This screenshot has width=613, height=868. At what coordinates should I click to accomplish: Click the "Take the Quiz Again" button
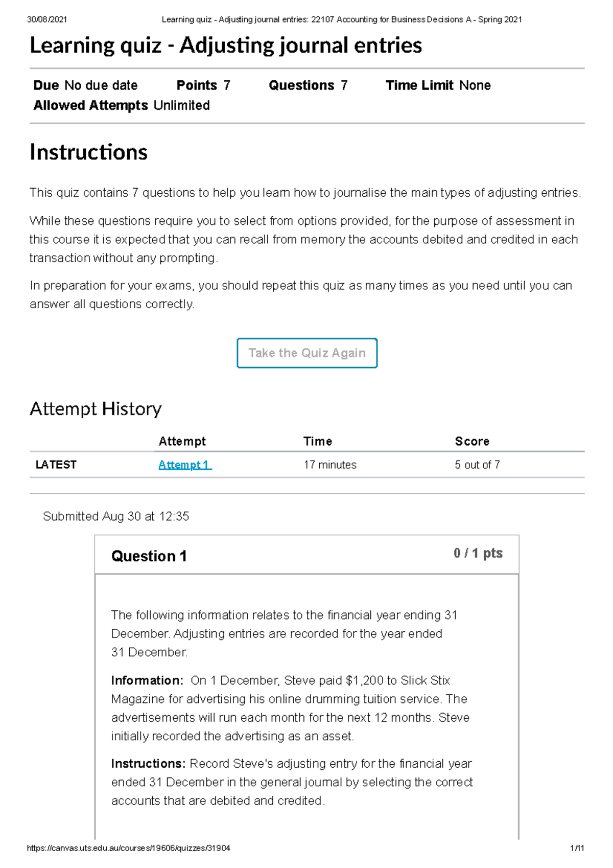point(306,353)
